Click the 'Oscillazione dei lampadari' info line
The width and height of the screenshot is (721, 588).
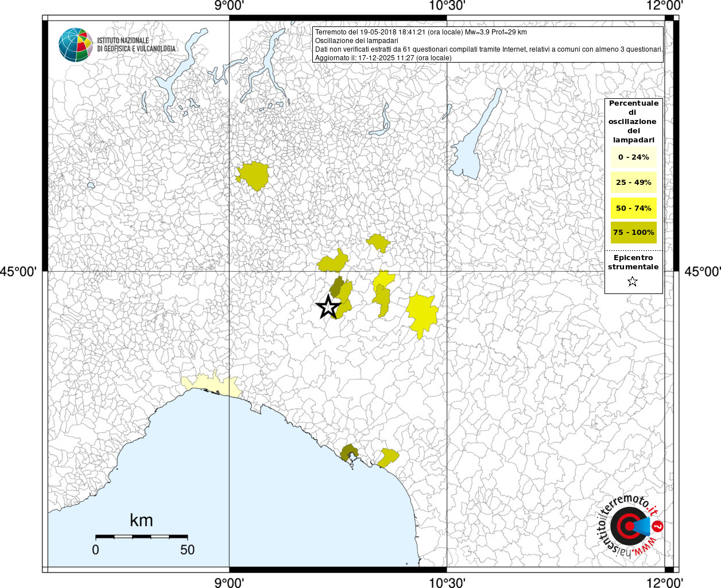[356, 41]
